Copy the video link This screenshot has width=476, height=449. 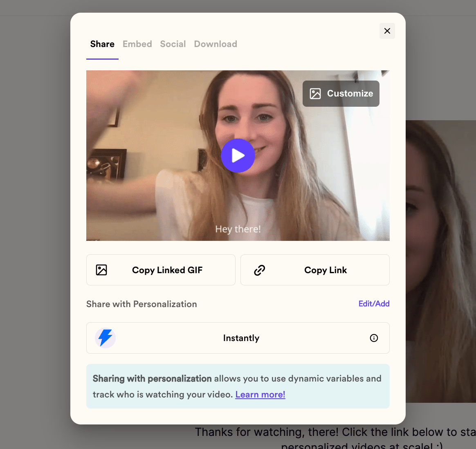point(315,270)
